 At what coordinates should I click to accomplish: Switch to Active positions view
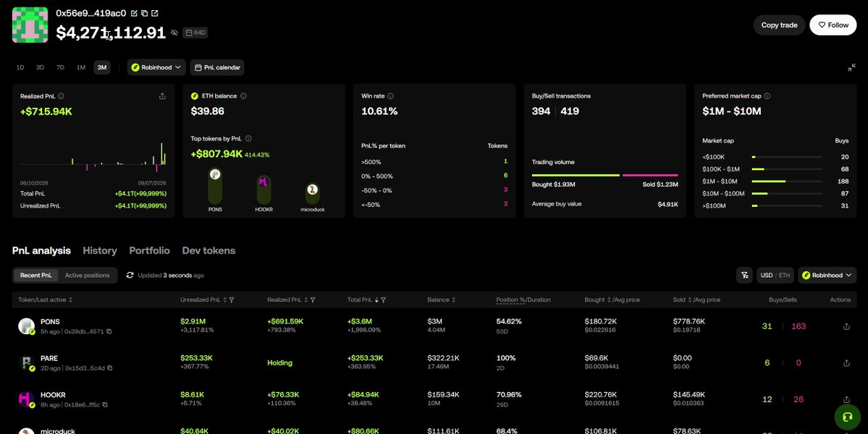pos(88,276)
